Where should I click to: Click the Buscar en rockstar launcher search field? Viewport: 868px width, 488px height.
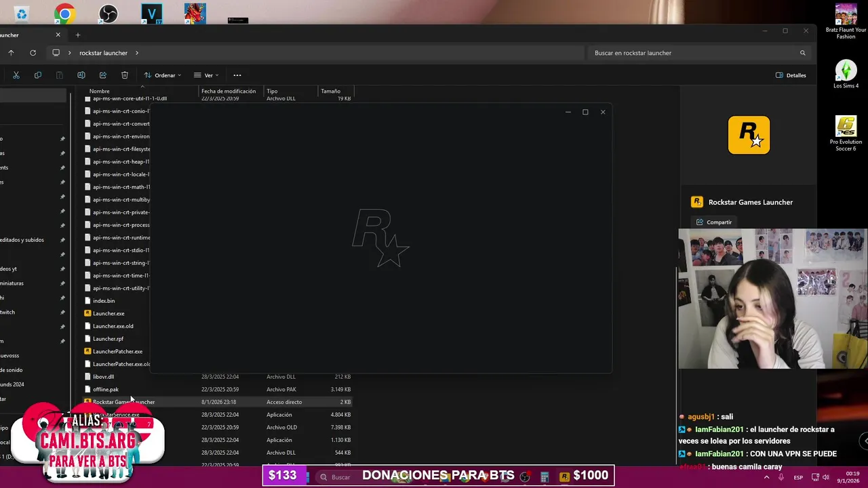698,53
